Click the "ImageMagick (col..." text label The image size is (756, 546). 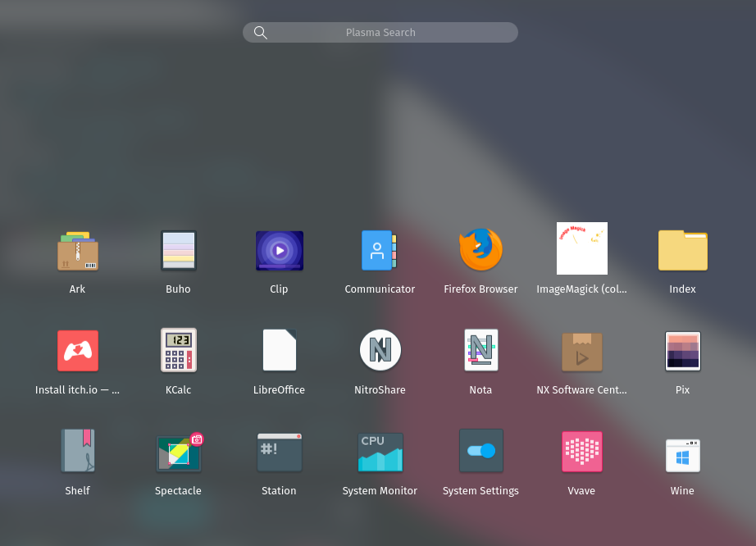coord(582,289)
